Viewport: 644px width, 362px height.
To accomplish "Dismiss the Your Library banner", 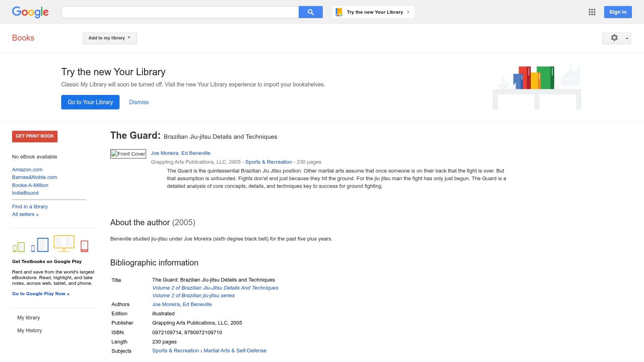I will point(139,102).
